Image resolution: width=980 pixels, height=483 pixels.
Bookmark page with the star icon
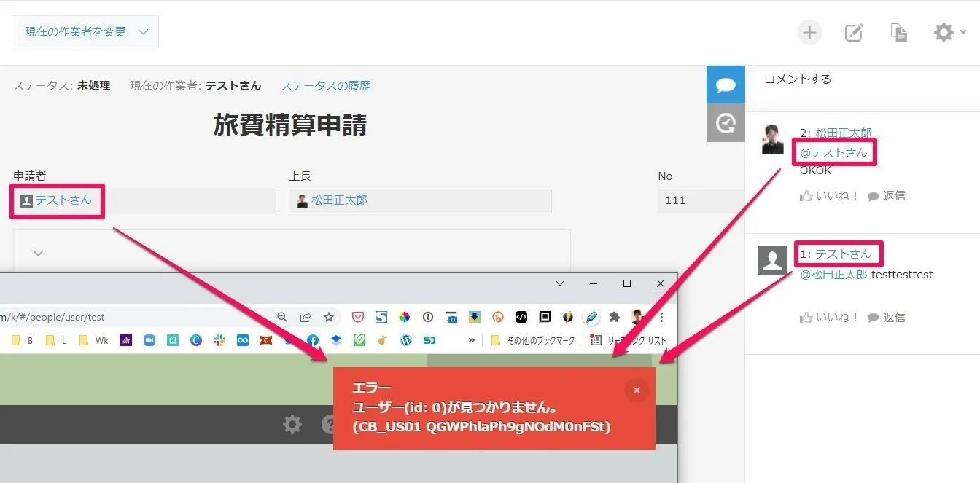click(x=329, y=317)
